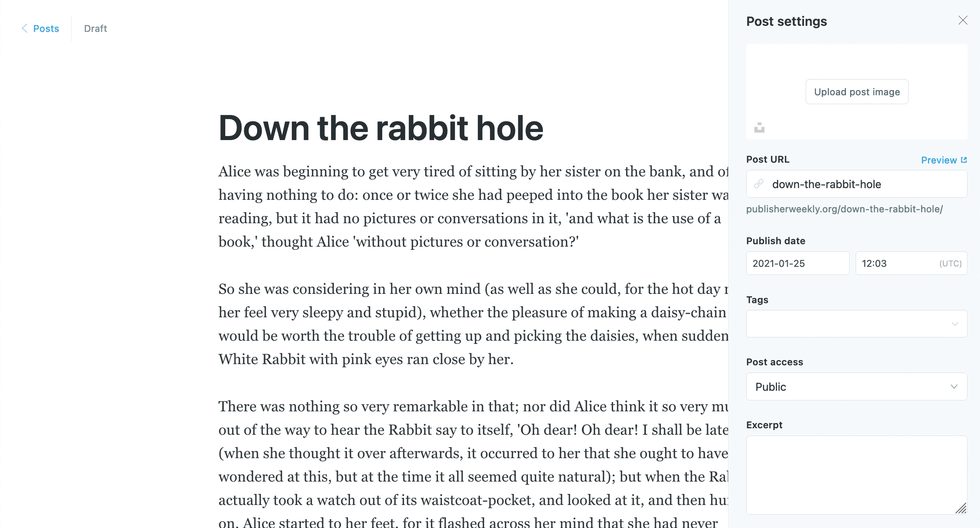Image resolution: width=980 pixels, height=528 pixels.
Task: Click the Upload post image button
Action: pos(857,92)
